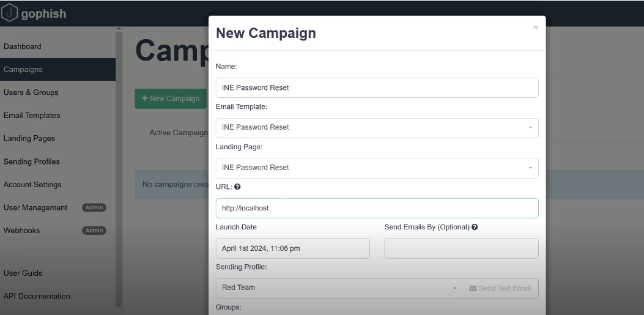The height and width of the screenshot is (315, 644).
Task: Click the green New Campaign button
Action: click(x=170, y=98)
